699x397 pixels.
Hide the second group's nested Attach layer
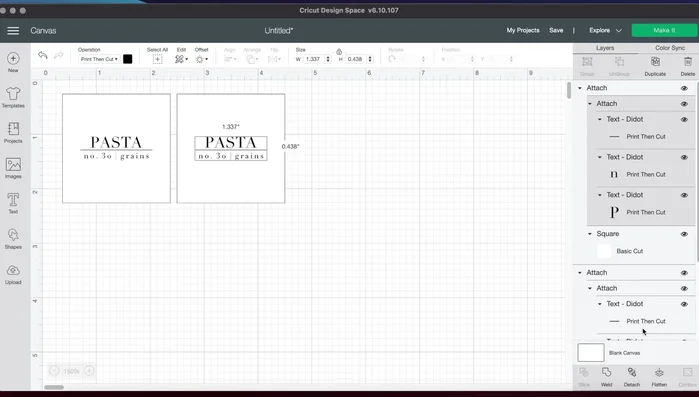coord(684,288)
